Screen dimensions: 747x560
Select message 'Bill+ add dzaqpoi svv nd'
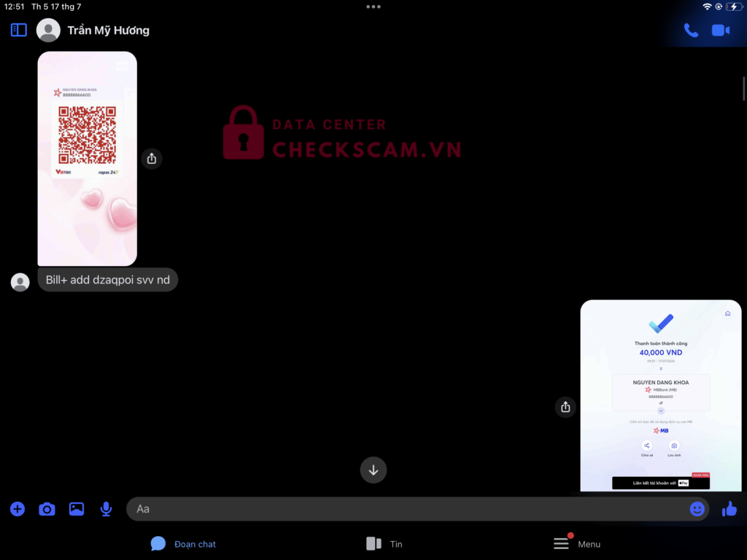[x=108, y=279]
